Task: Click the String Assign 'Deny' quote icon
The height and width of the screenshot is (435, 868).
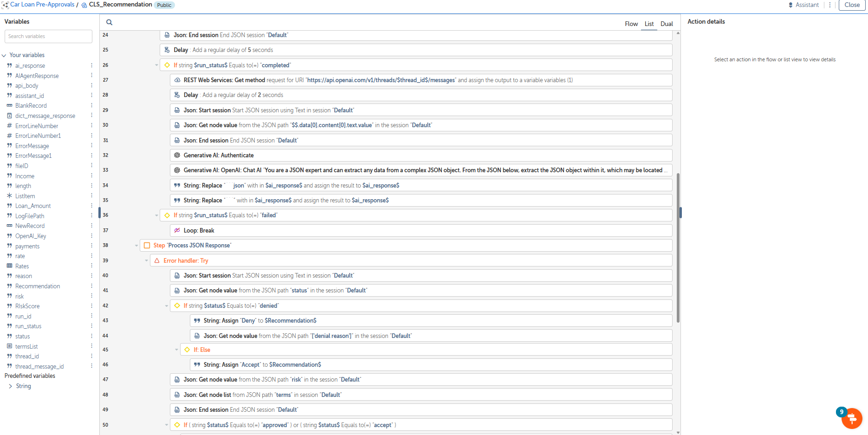Action: click(197, 321)
